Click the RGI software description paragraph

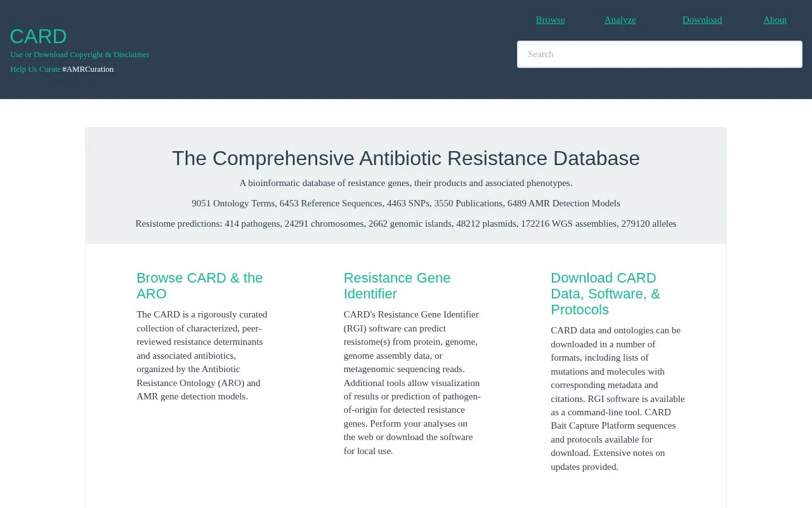[x=412, y=382]
